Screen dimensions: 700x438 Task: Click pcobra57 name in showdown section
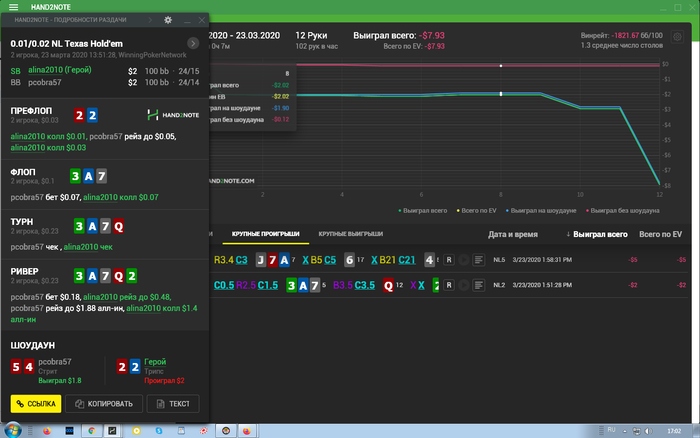click(x=55, y=362)
